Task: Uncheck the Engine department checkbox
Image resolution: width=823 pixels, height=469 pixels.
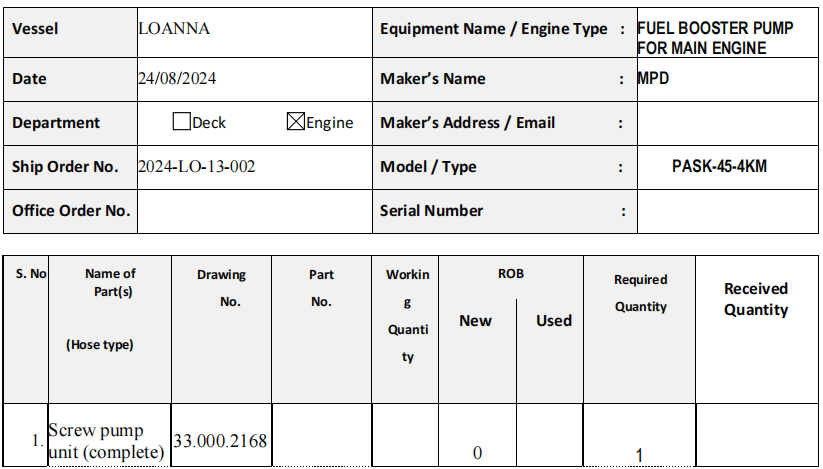Action: [x=295, y=122]
